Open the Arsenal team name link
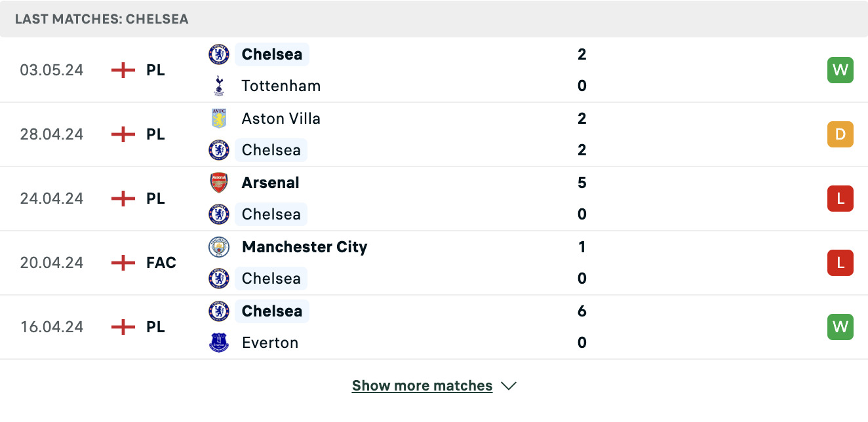This screenshot has width=868, height=422. [270, 183]
